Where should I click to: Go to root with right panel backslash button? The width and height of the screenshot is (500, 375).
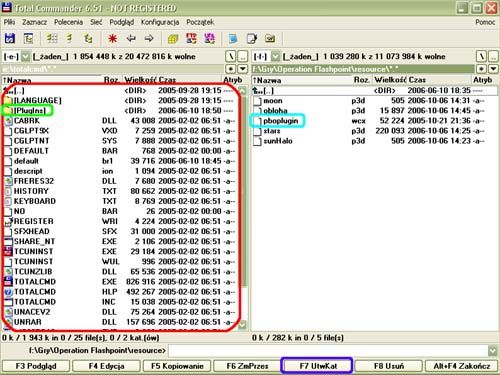click(x=481, y=57)
